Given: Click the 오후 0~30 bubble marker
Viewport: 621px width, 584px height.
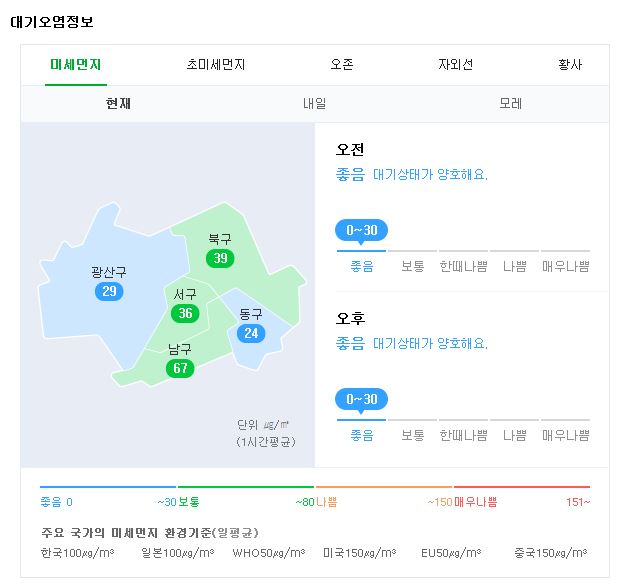Looking at the screenshot, I should [x=361, y=399].
